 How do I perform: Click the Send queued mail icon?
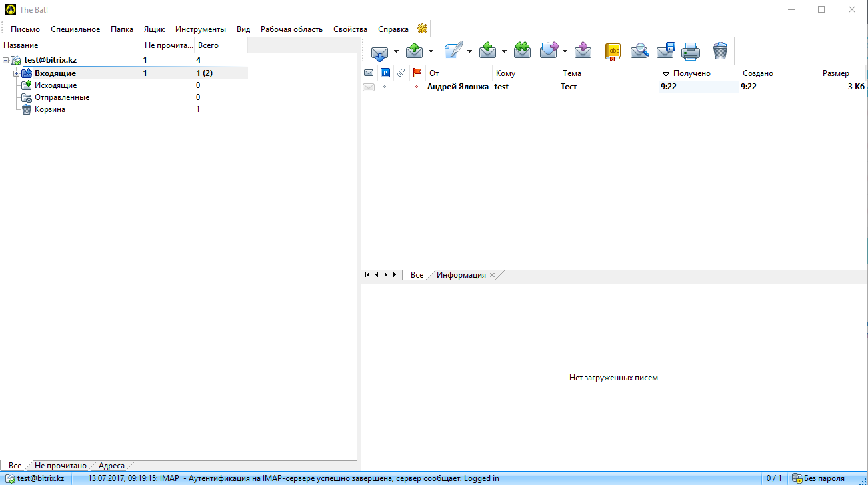(414, 51)
